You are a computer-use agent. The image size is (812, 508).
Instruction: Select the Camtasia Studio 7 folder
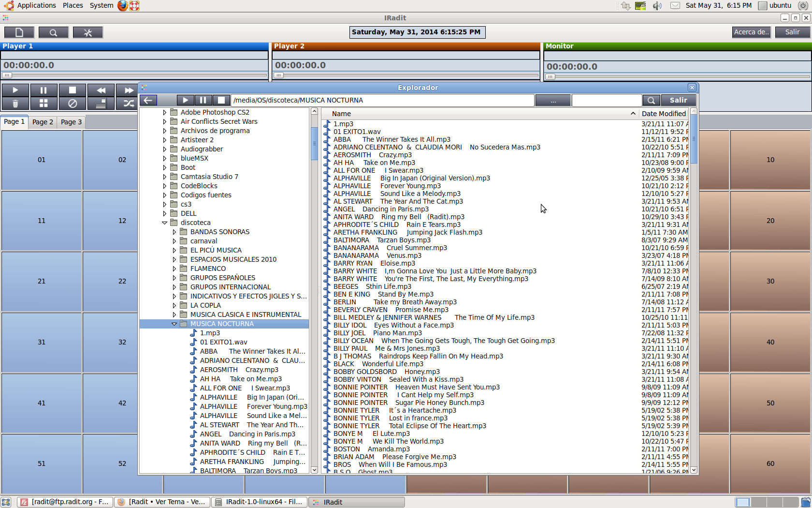tap(209, 177)
